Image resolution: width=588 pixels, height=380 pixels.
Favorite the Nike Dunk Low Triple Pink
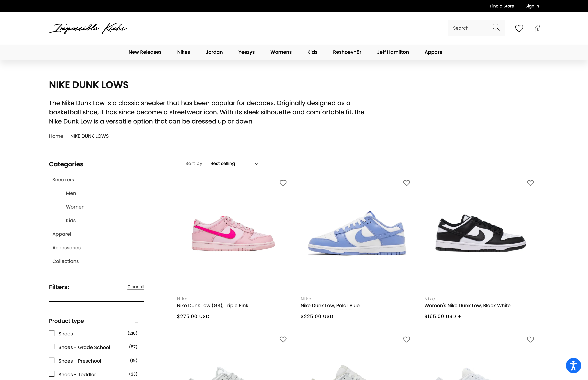coord(283,183)
